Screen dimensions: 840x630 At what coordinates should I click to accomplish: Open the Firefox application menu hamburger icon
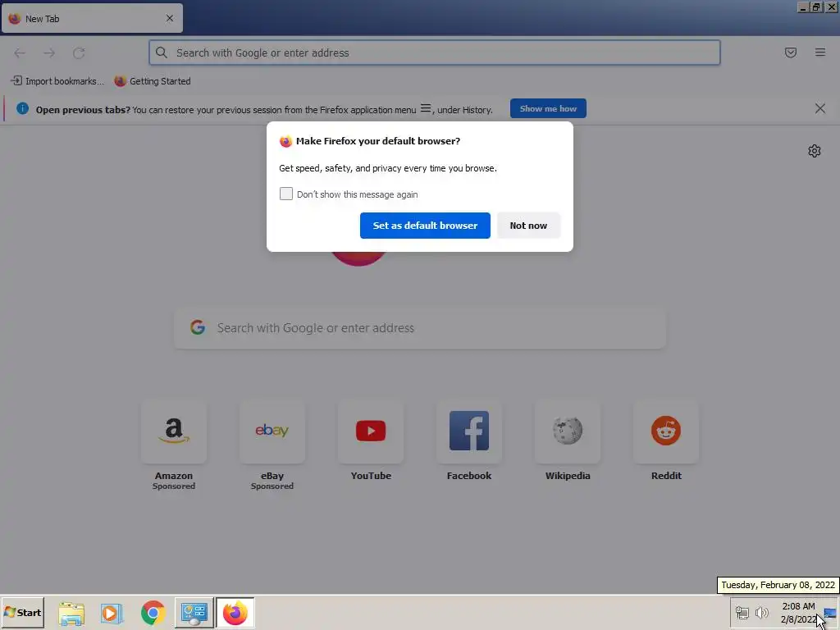[819, 52]
